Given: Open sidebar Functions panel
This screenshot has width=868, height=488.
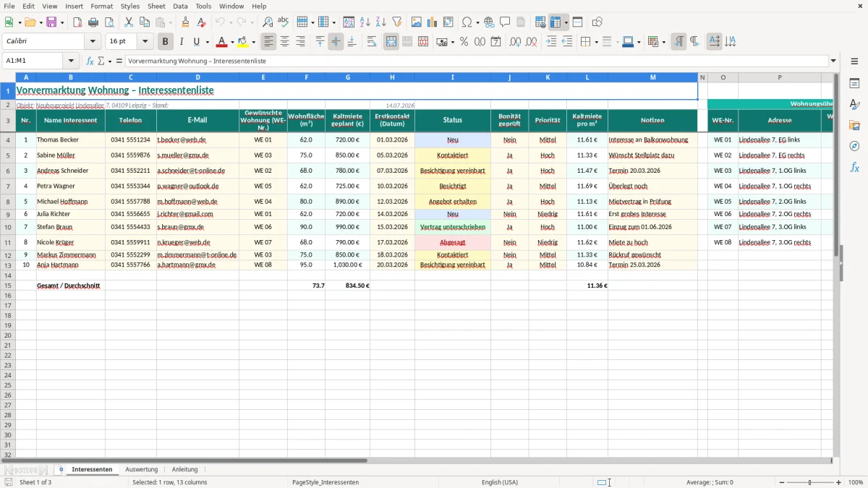Looking at the screenshot, I should tap(854, 167).
